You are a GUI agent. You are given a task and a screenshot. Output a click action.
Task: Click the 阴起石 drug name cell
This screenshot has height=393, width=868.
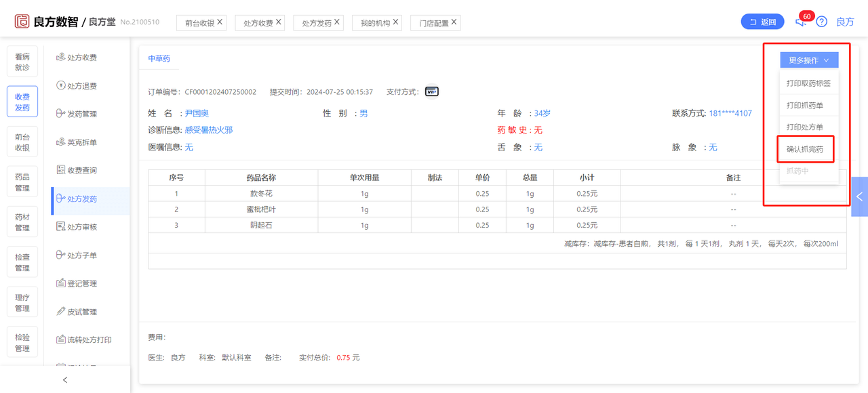(x=261, y=225)
